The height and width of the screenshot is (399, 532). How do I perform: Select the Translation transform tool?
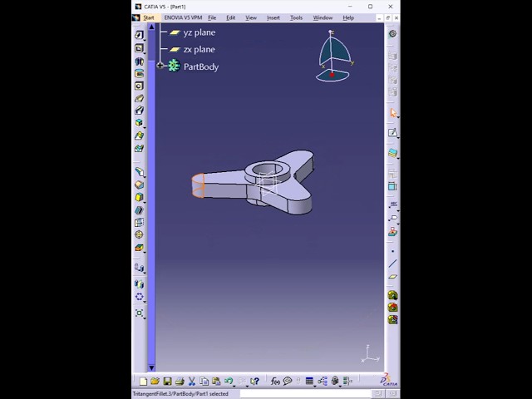point(139,268)
